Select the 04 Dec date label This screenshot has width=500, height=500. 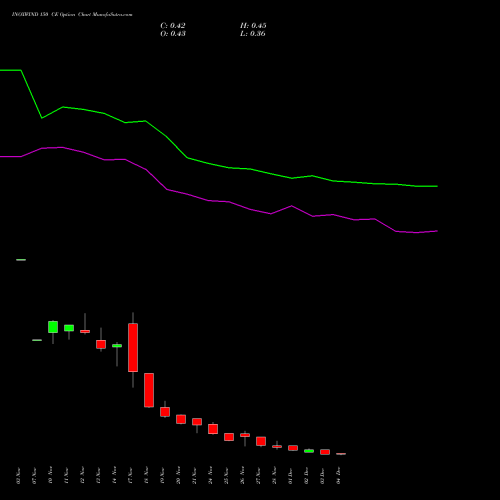338,476
